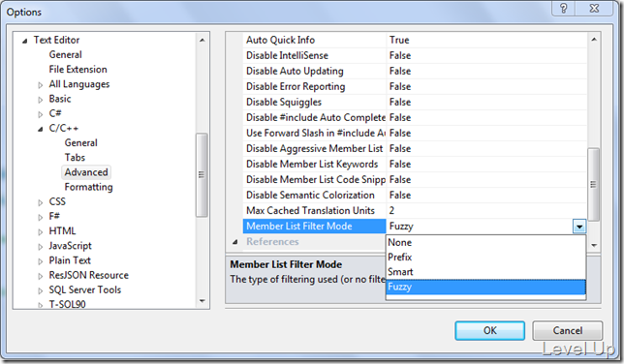Select Disable Semantic Colorization property
This screenshot has height=364, width=624.
314,195
